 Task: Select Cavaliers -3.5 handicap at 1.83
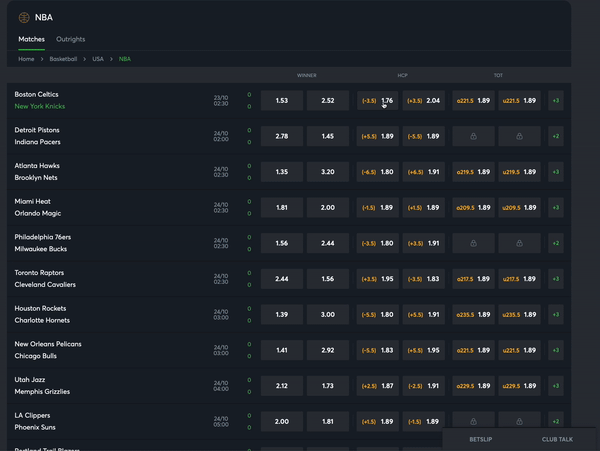(423, 279)
